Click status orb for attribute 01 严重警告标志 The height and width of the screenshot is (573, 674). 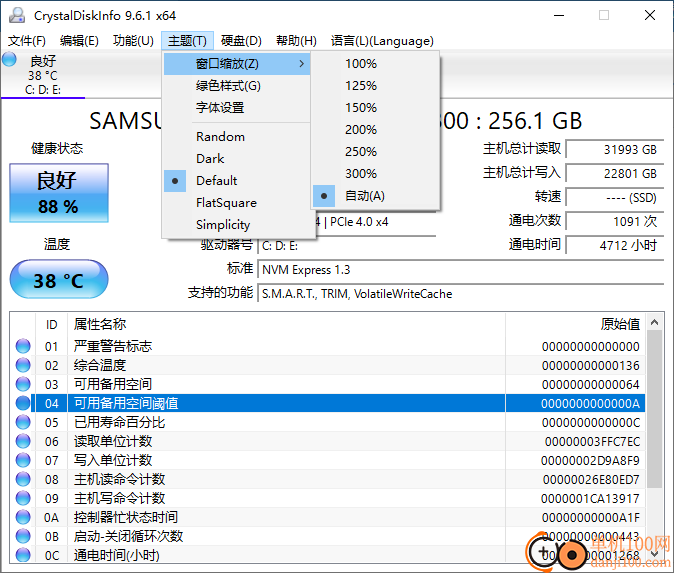click(x=23, y=346)
